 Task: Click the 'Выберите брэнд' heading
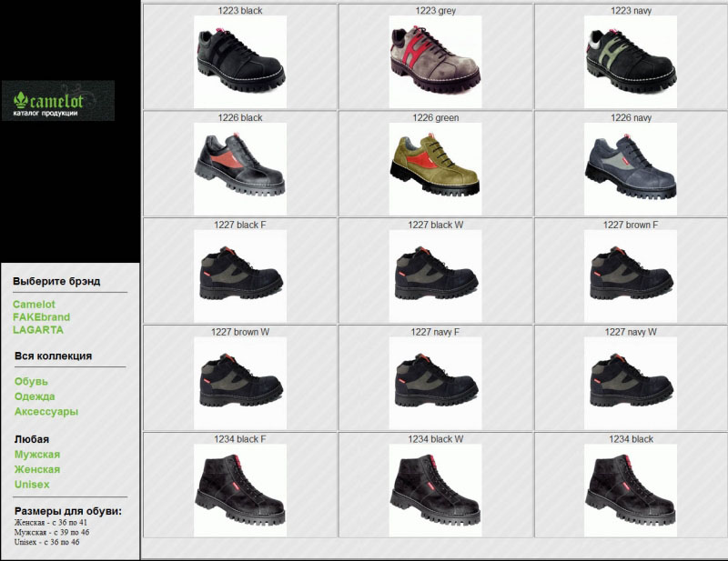click(x=56, y=282)
